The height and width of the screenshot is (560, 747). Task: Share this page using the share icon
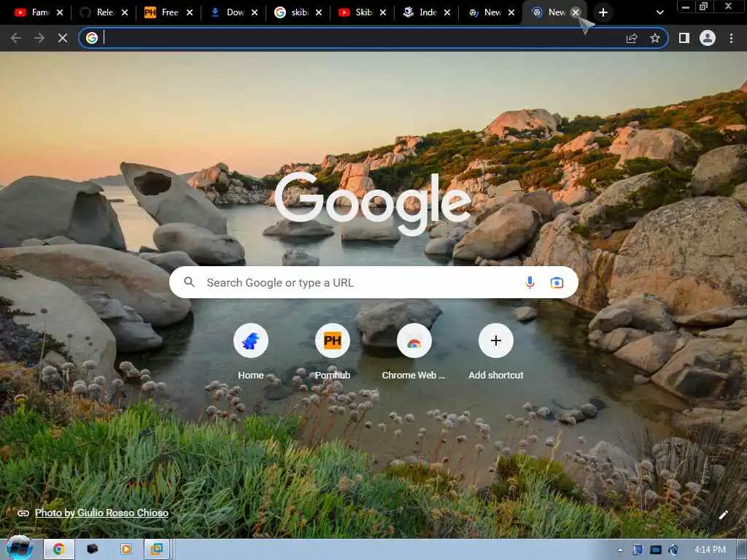click(632, 38)
